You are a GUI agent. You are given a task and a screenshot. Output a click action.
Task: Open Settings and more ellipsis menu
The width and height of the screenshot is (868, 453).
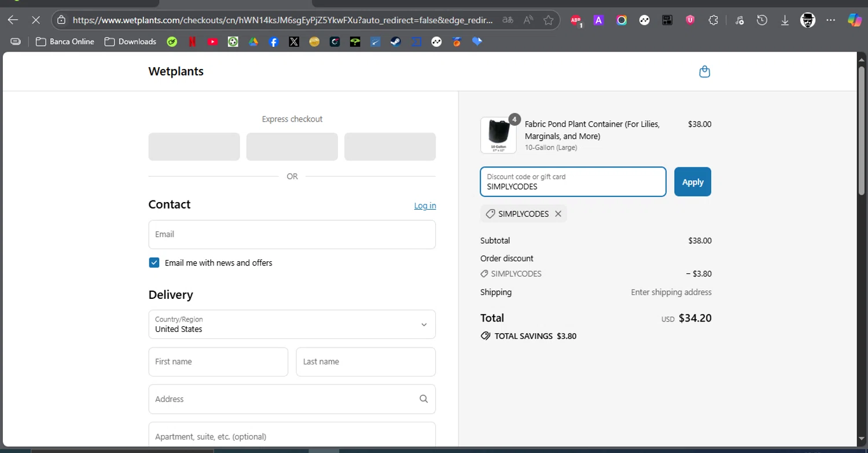coord(831,20)
